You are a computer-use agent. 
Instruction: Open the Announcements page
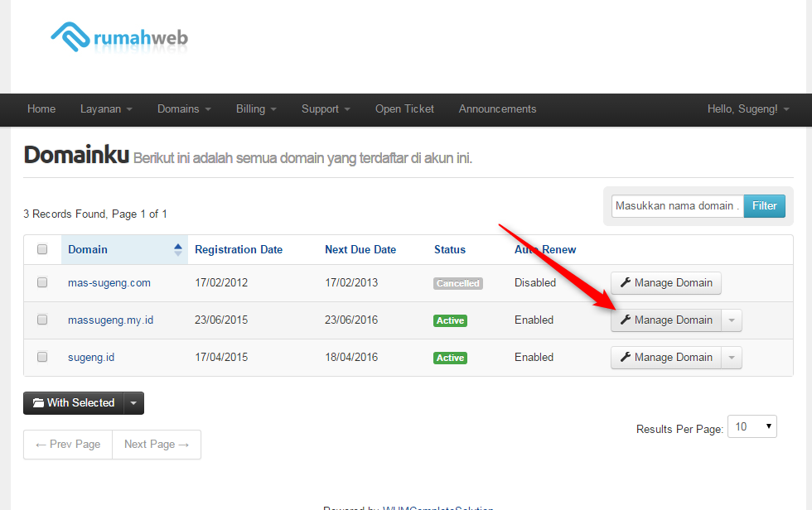click(497, 109)
